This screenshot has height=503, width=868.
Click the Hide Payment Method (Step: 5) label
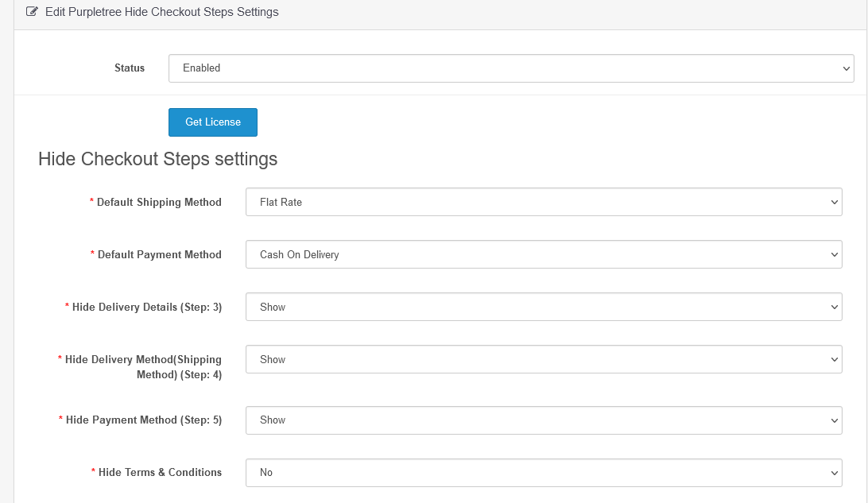click(x=144, y=420)
